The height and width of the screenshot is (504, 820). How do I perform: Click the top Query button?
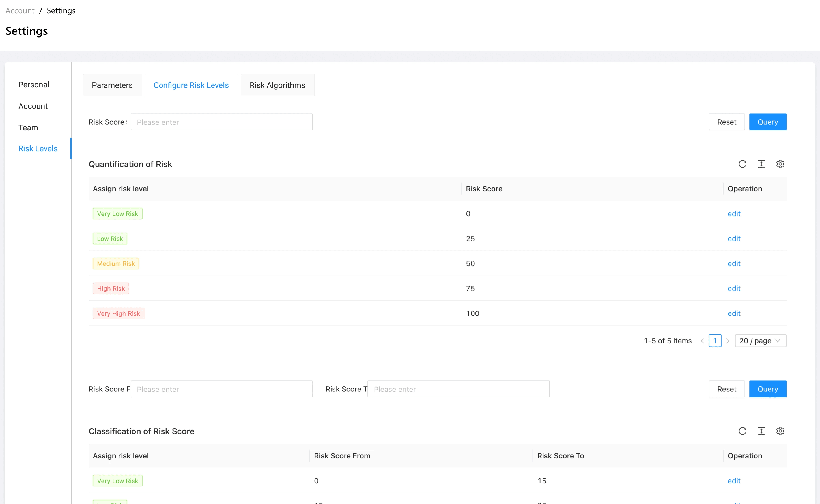[767, 122]
